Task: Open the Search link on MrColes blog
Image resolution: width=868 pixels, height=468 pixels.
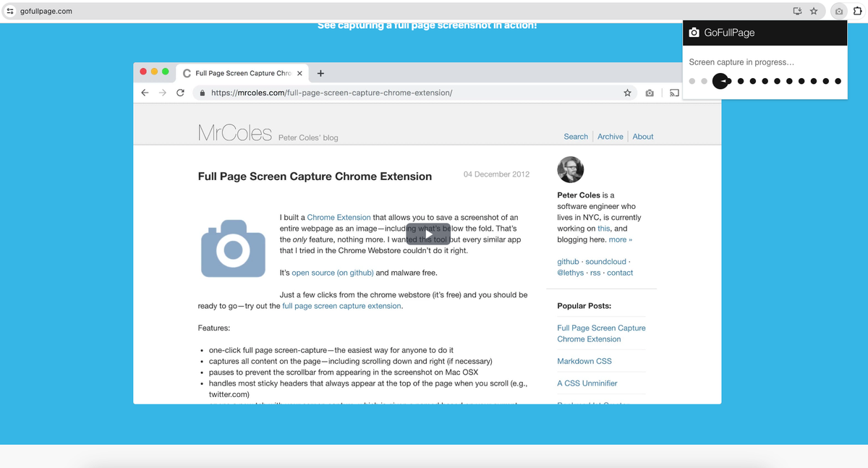Action: [x=576, y=137]
